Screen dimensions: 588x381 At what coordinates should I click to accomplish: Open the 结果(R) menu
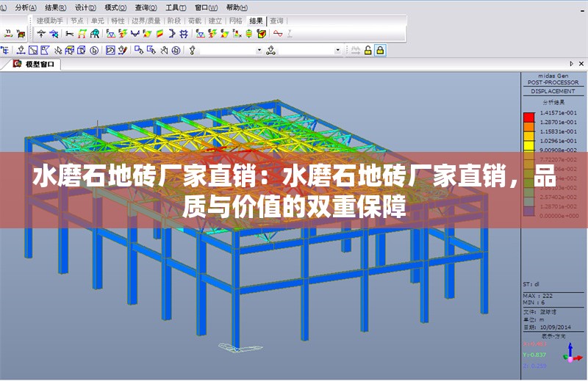56,7
